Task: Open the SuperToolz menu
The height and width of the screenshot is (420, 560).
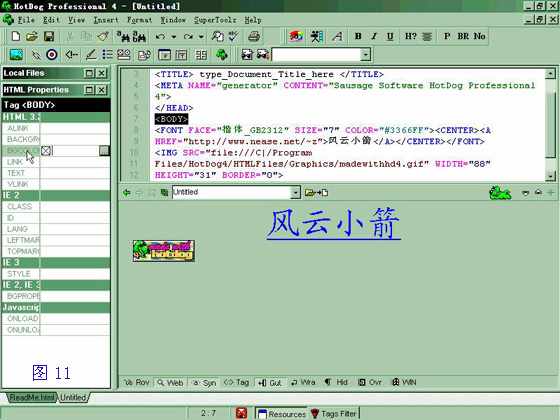Action: [215, 20]
